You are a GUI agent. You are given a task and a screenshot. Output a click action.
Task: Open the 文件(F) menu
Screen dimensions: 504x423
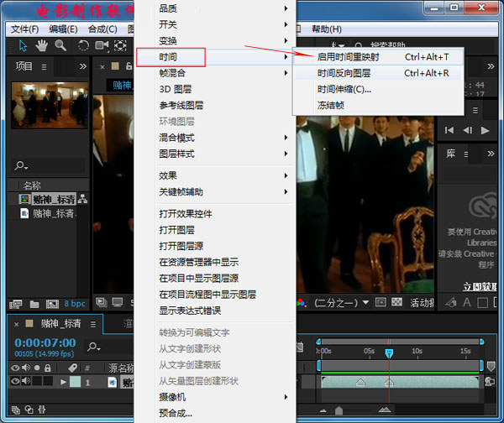[x=24, y=29]
